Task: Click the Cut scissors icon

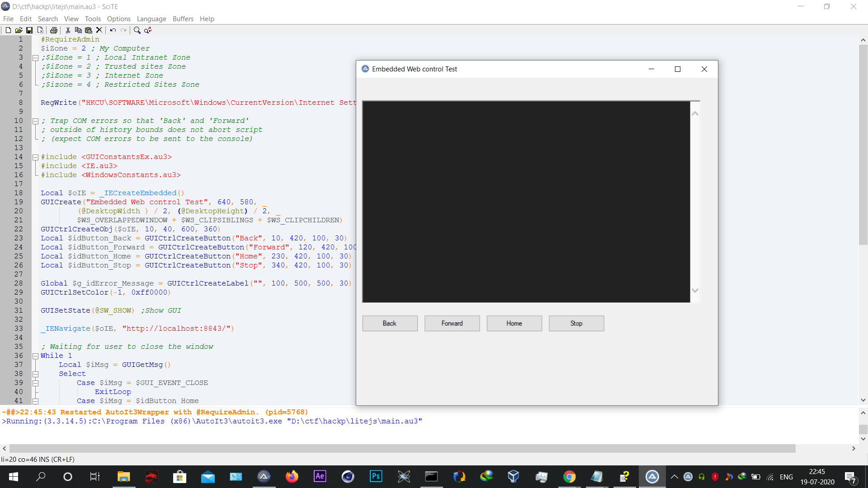Action: click(x=68, y=30)
